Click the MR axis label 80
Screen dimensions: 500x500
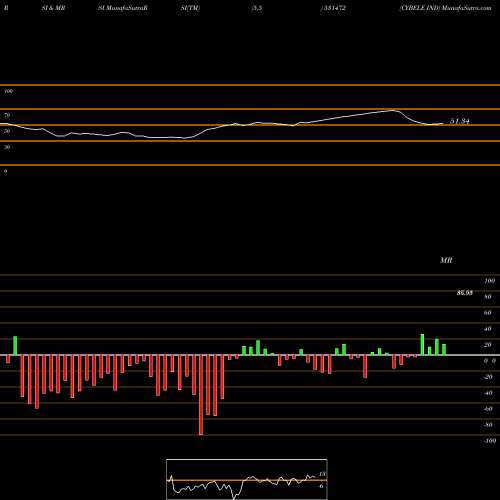click(488, 297)
